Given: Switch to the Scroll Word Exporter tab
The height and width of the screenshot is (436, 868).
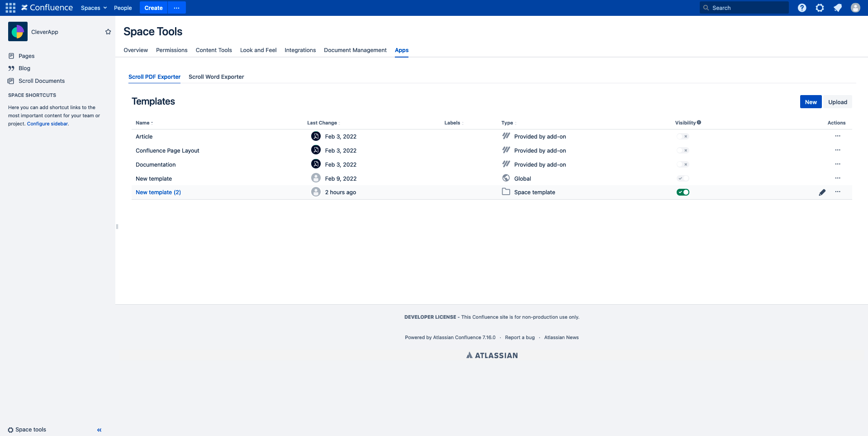Looking at the screenshot, I should (216, 77).
